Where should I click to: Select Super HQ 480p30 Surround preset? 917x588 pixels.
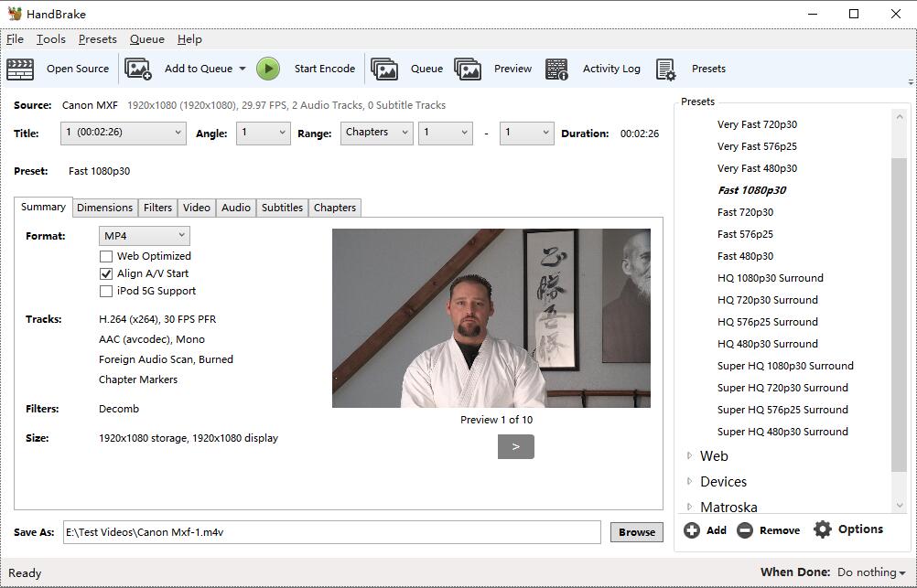782,432
